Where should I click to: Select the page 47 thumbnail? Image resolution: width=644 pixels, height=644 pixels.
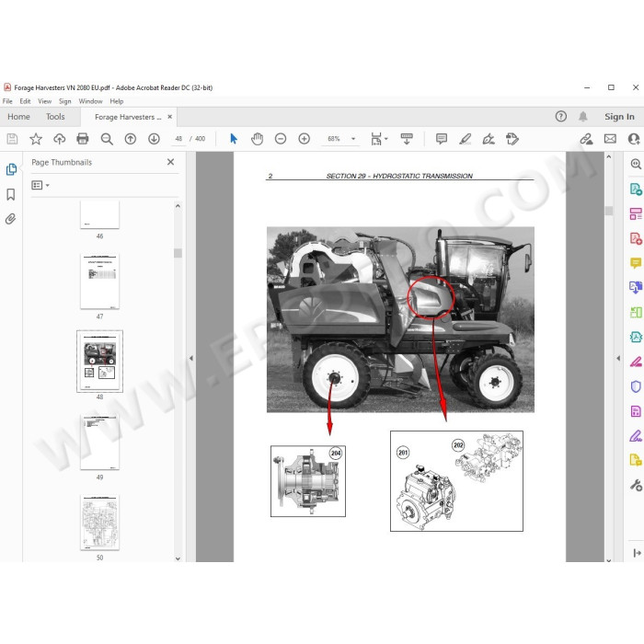[x=99, y=282]
